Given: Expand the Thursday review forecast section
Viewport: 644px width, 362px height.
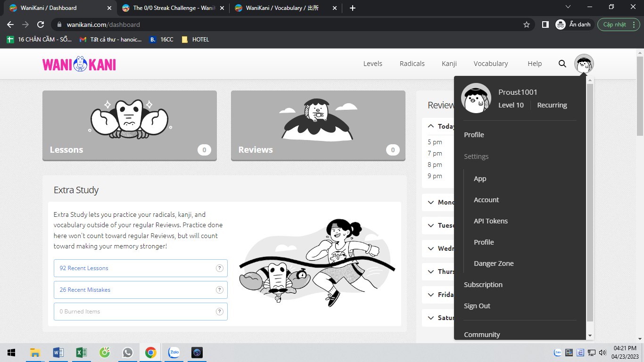Looking at the screenshot, I should tap(431, 271).
